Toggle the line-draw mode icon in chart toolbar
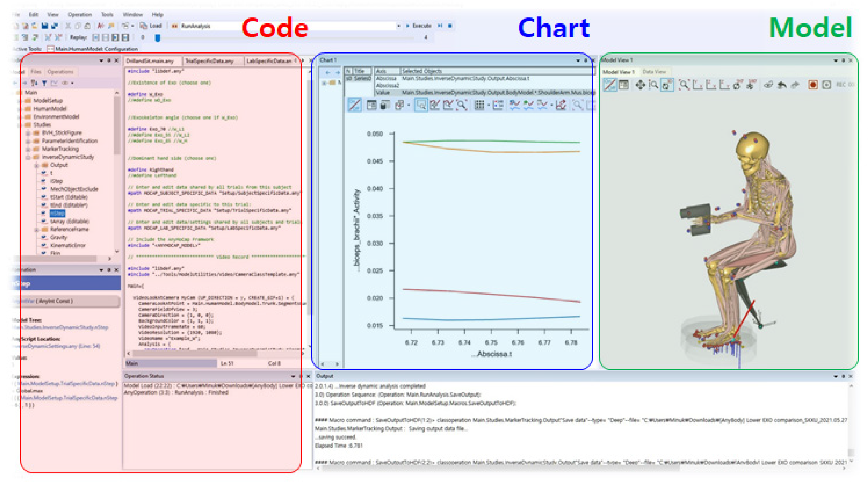The image size is (868, 482). coord(355,105)
